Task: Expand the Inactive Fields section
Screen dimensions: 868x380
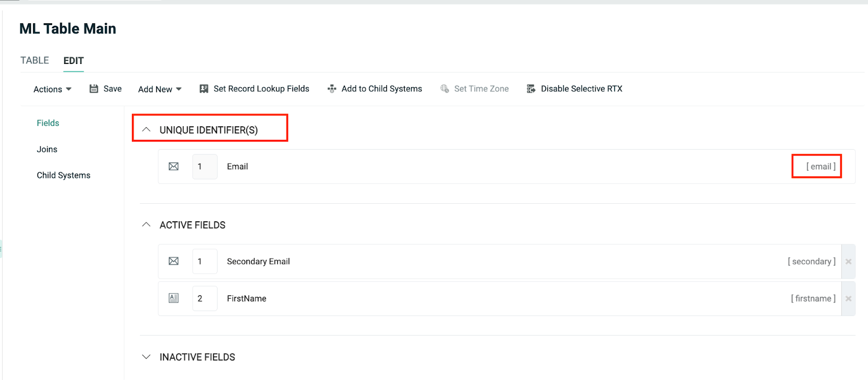Action: click(146, 357)
